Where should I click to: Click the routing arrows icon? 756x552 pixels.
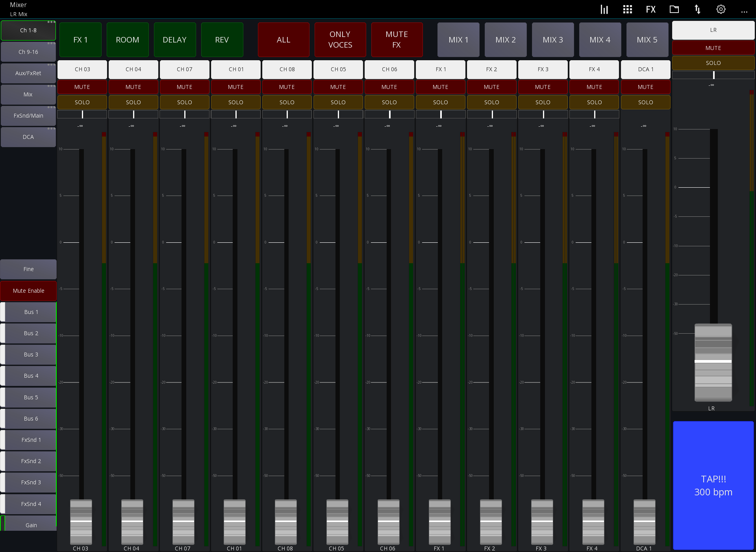tap(697, 9)
